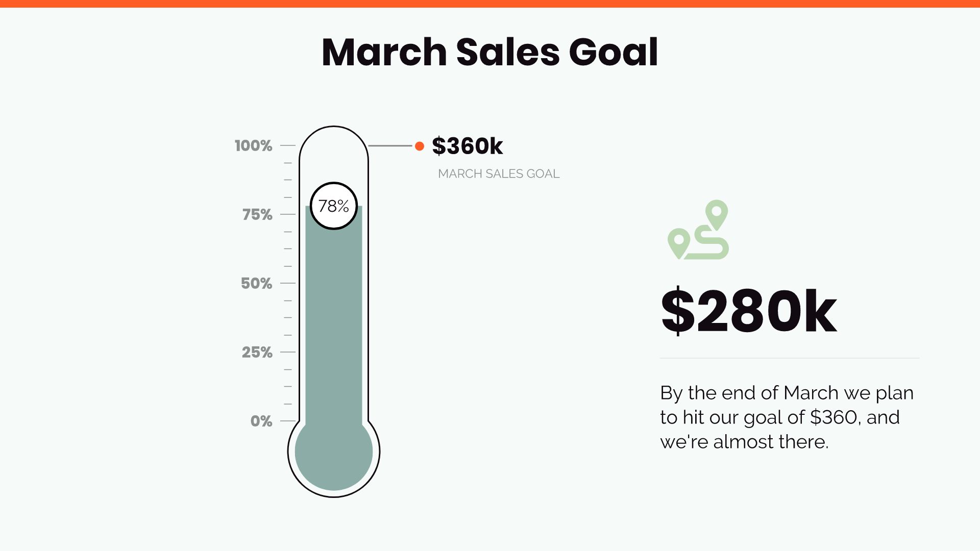980x551 pixels.
Task: Click the 25% scale label
Action: [x=257, y=353]
